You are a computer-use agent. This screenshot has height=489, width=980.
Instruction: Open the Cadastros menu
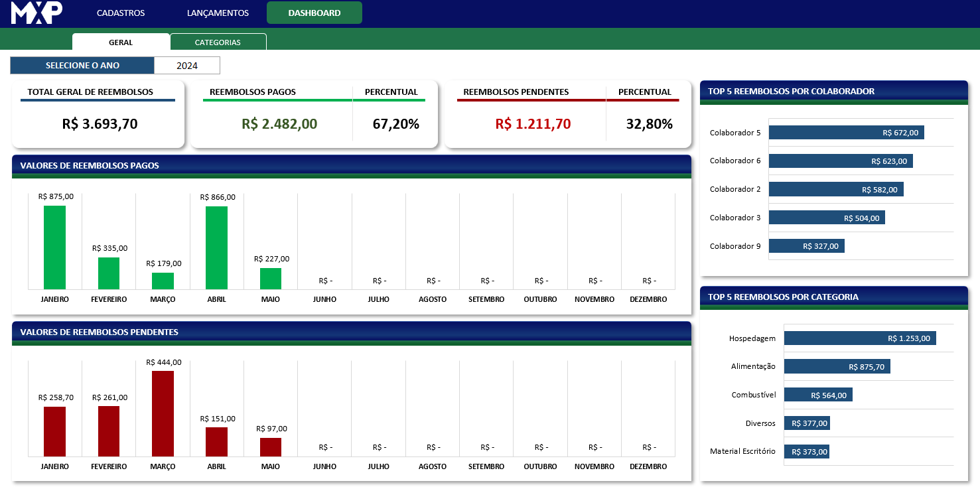point(121,13)
